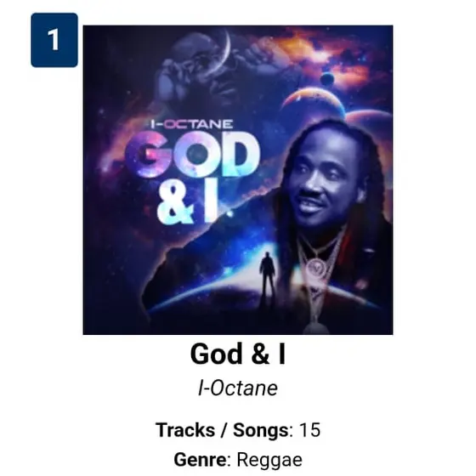
Task: Visit the I-Octane artist name link
Action: (x=238, y=388)
